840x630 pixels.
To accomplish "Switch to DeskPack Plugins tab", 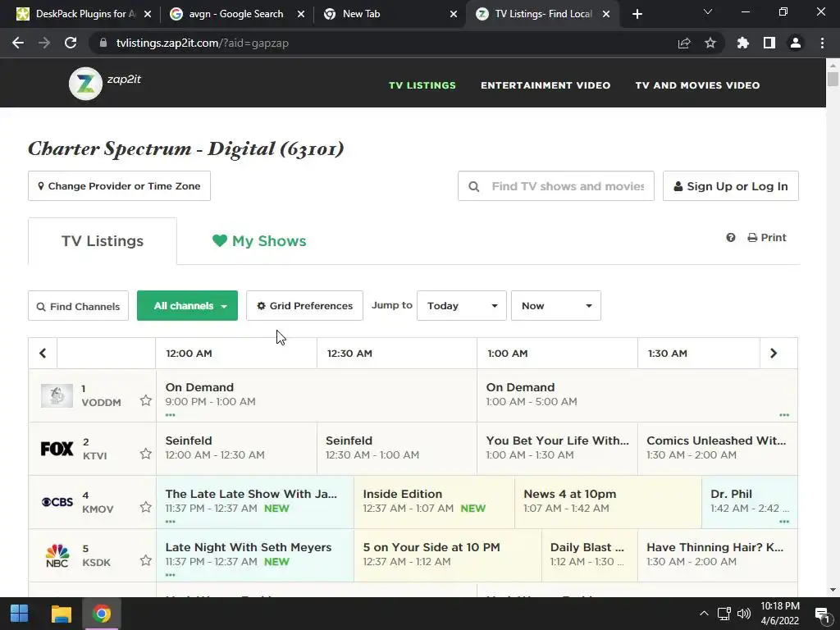I will click(x=84, y=14).
